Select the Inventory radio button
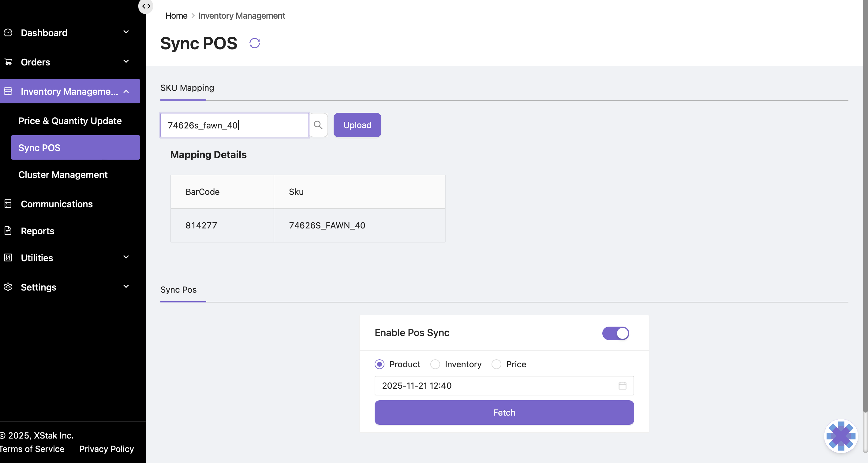The height and width of the screenshot is (463, 868). click(435, 364)
